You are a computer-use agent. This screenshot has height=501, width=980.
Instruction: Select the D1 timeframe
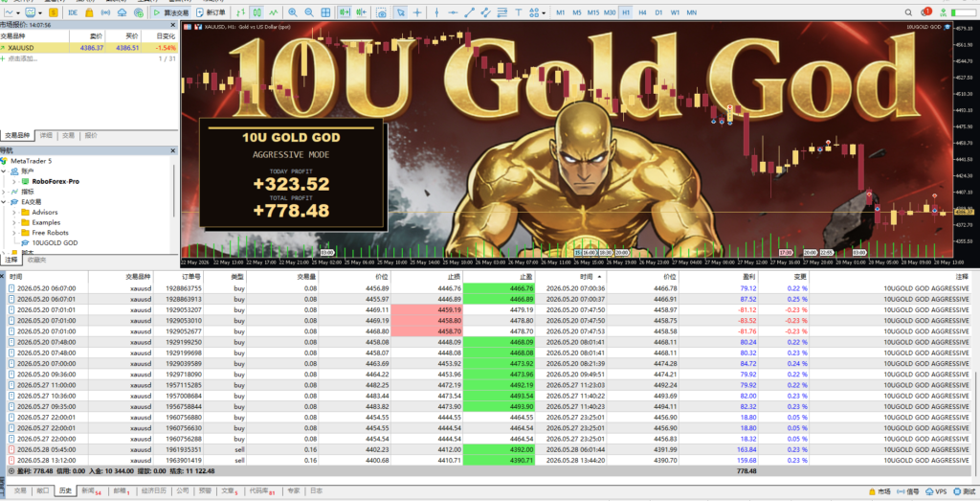pos(658,12)
